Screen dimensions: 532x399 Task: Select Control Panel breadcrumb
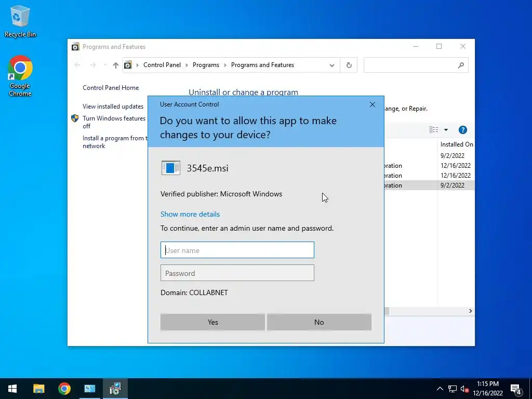pos(162,65)
